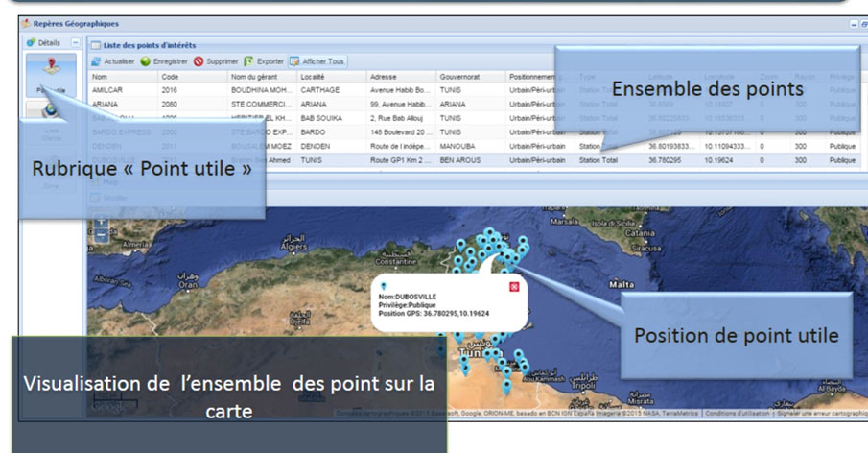Screen dimensions: 868x453
Task: Zoom out the map with minus button
Action: click(101, 235)
